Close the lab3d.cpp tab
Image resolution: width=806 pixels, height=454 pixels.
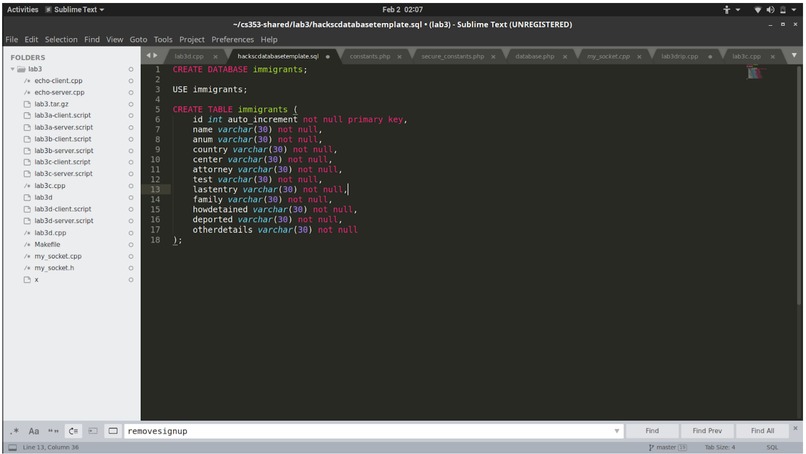click(215, 57)
